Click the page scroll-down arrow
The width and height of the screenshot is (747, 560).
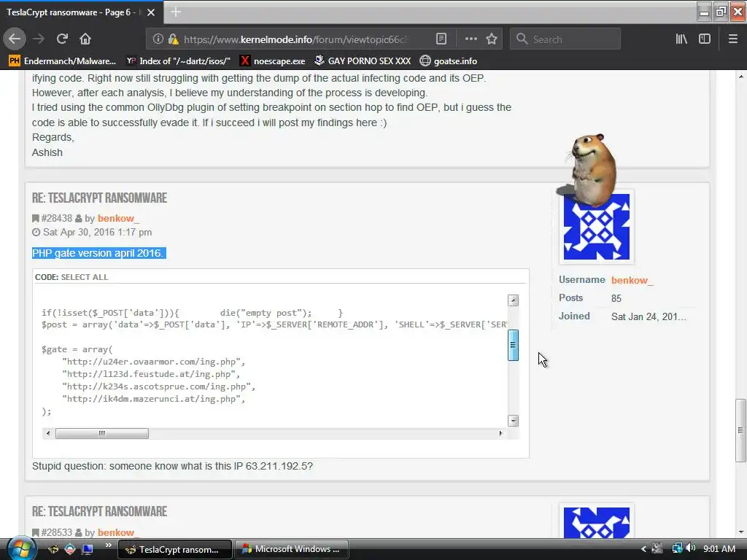tap(741, 532)
